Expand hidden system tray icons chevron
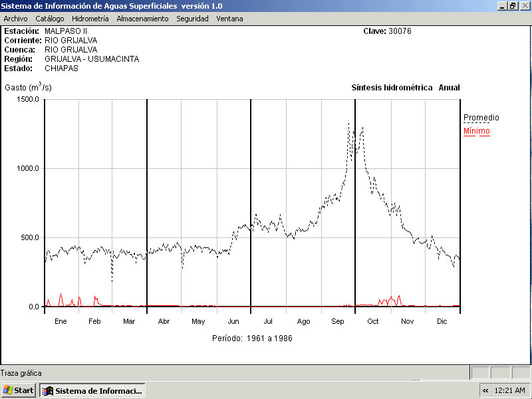Viewport: 532px width, 399px height. click(485, 390)
